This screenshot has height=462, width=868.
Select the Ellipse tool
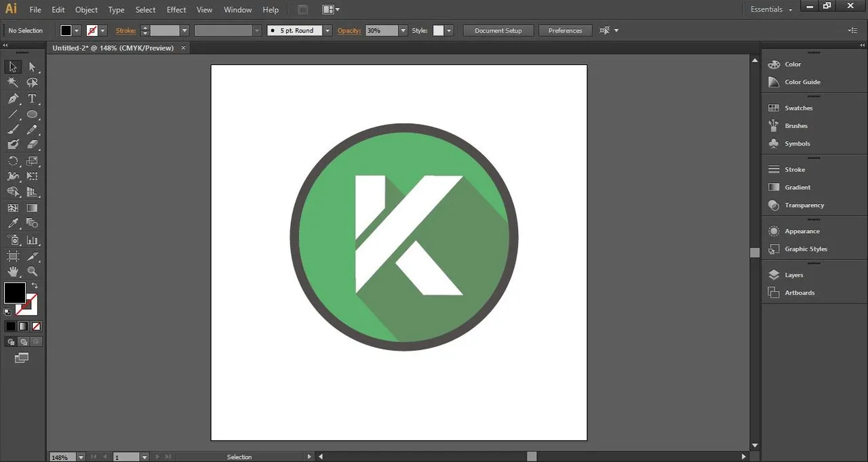coord(32,114)
